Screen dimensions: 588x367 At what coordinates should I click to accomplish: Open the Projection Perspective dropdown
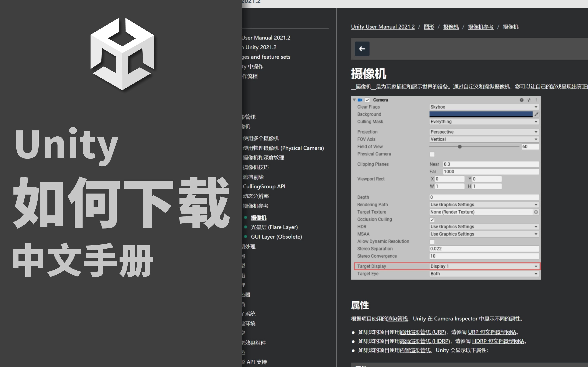click(x=484, y=132)
